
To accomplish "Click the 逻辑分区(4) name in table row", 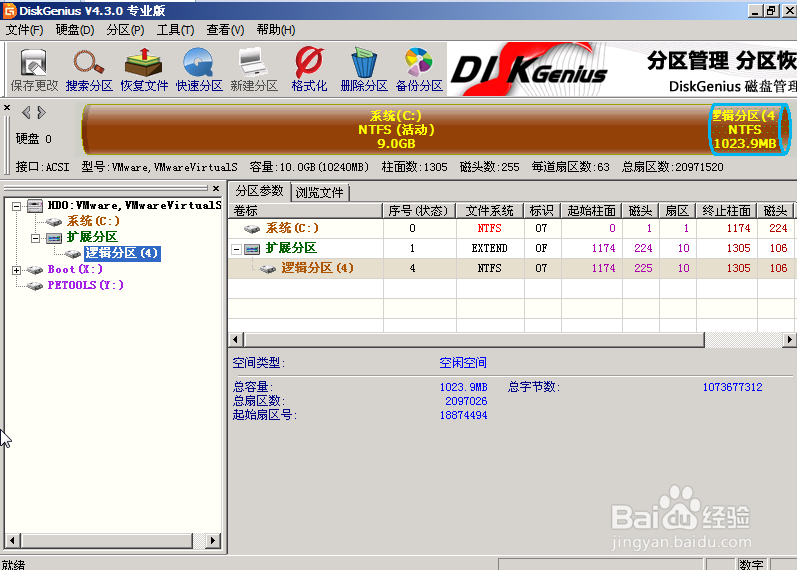I will 318,267.
